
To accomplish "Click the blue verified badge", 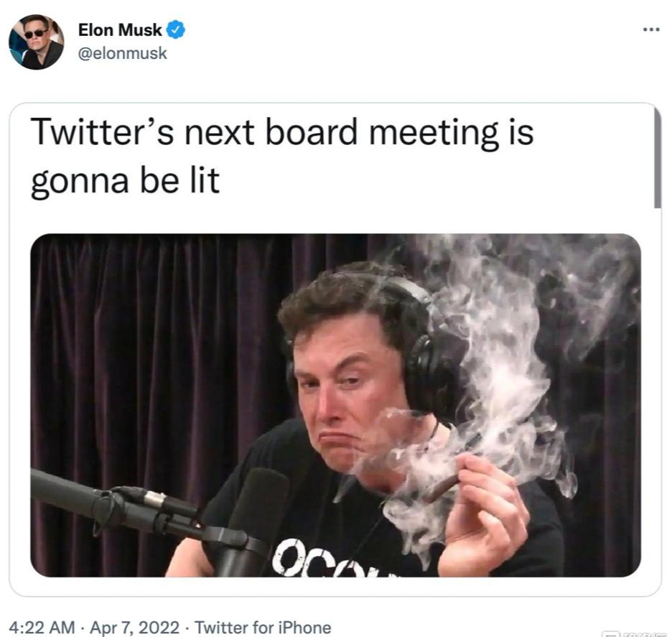I will (x=176, y=29).
